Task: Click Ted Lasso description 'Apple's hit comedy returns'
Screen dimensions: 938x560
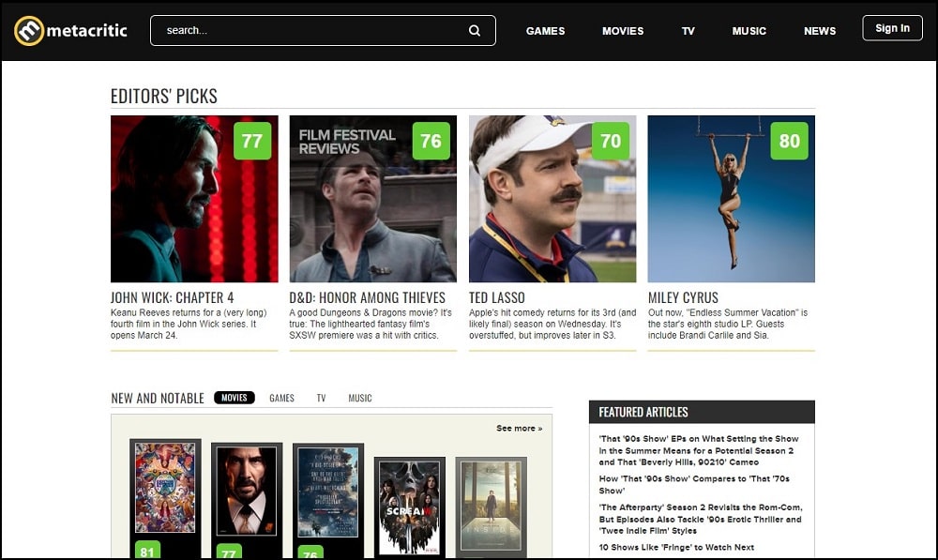Action: 552,324
